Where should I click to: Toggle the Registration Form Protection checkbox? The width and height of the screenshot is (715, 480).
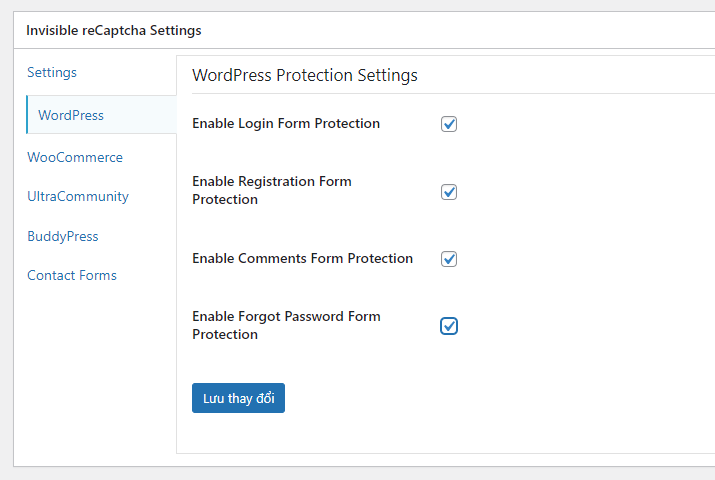pyautogui.click(x=449, y=192)
